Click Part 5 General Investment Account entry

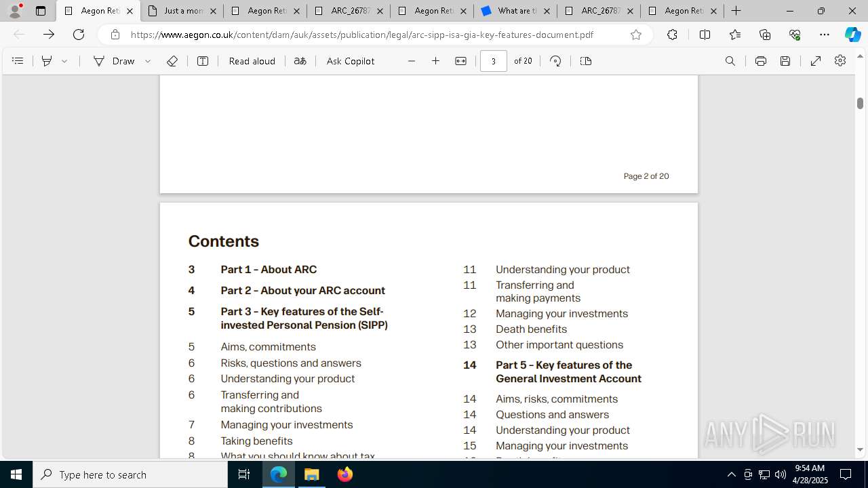pos(568,372)
